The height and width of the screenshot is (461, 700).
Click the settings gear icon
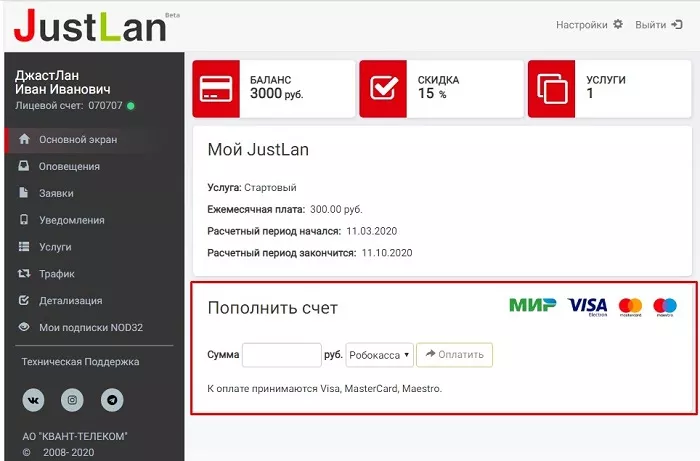pos(618,24)
